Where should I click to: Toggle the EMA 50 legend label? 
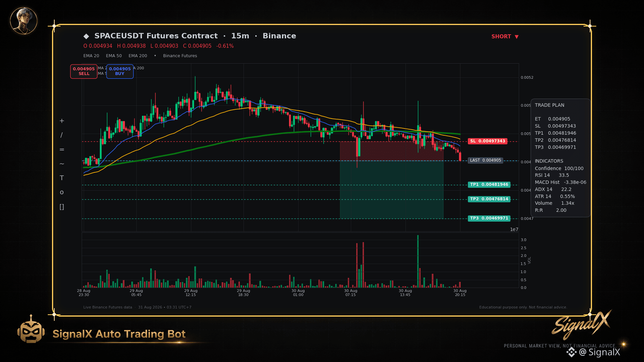tap(114, 56)
